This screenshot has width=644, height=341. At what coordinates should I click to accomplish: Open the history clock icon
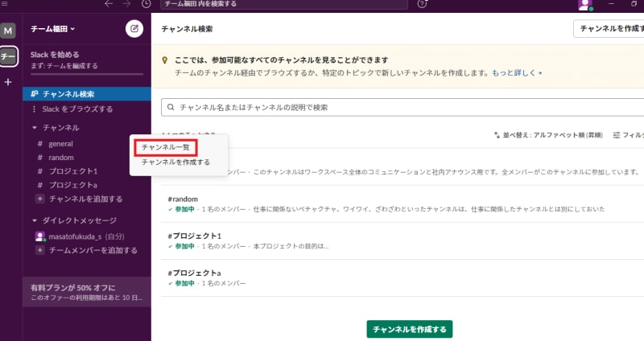tap(146, 5)
